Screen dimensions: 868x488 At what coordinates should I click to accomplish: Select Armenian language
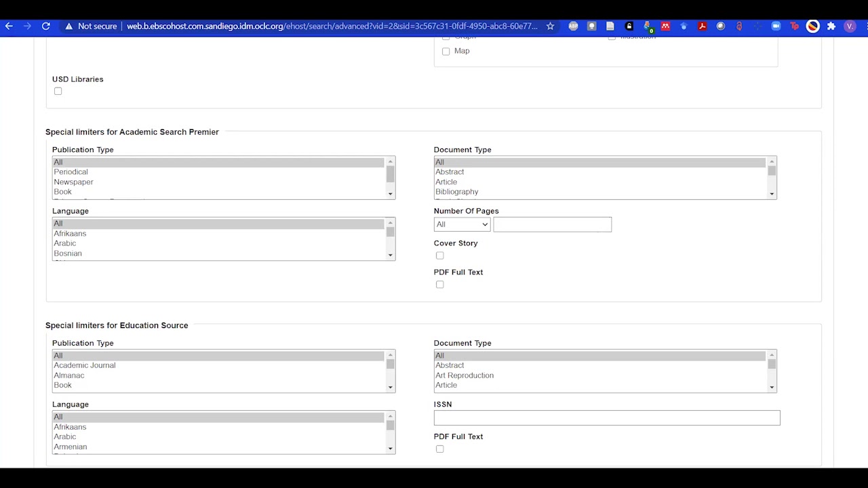(218, 447)
